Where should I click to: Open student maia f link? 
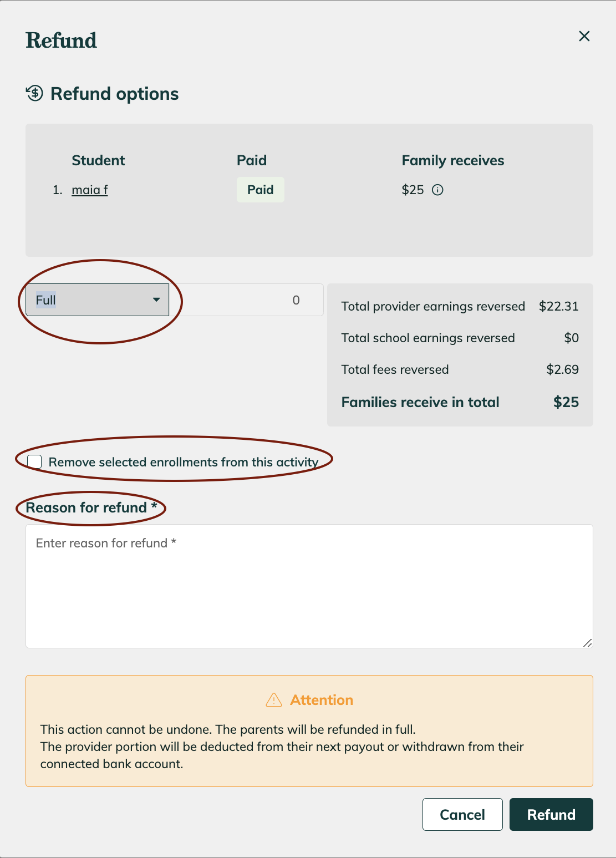point(90,190)
